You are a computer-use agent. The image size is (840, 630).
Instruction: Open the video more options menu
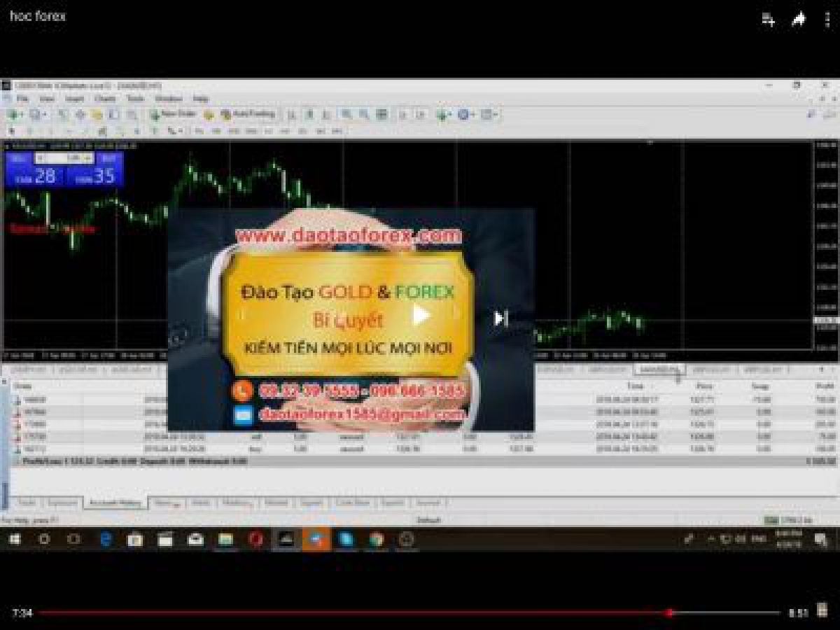(x=827, y=20)
